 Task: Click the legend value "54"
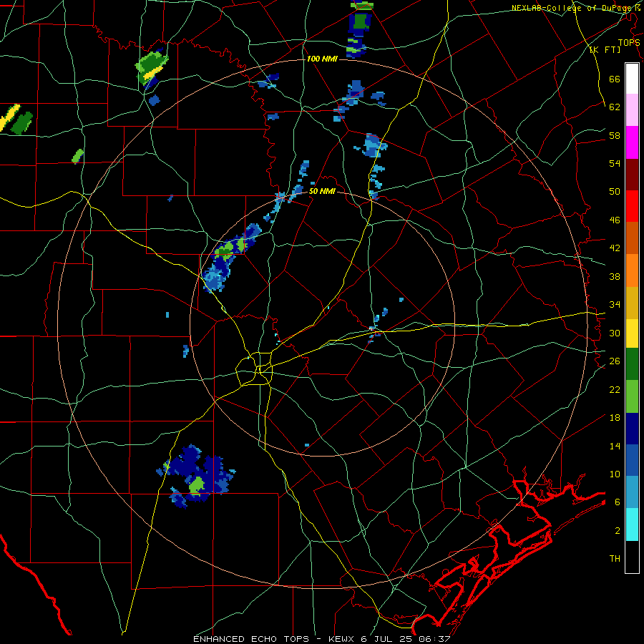[x=615, y=163]
